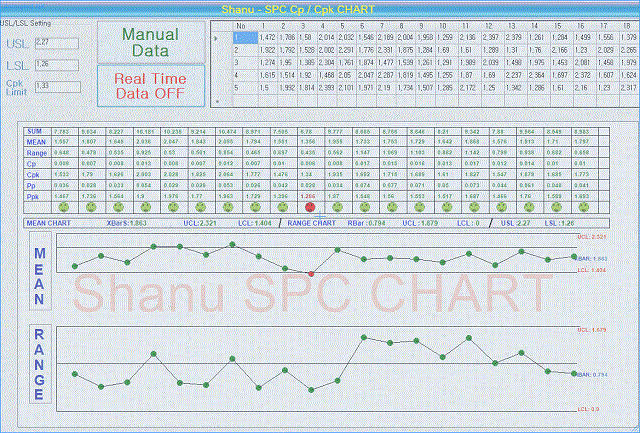
Task: Click the Manual Data button
Action: pyautogui.click(x=151, y=42)
